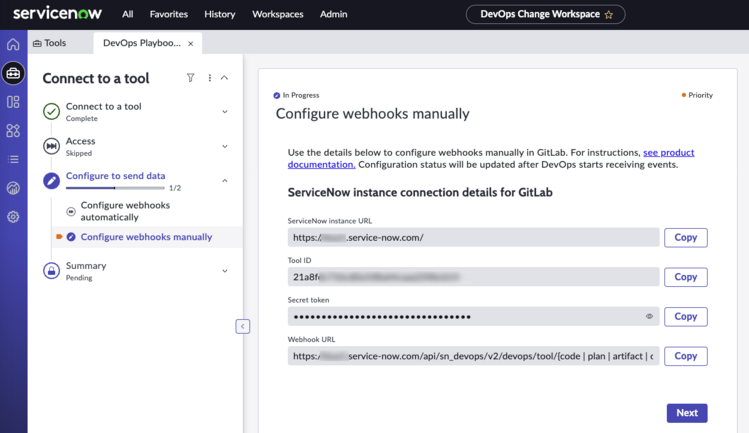Copy the Secret token
749x433 pixels.
685,316
